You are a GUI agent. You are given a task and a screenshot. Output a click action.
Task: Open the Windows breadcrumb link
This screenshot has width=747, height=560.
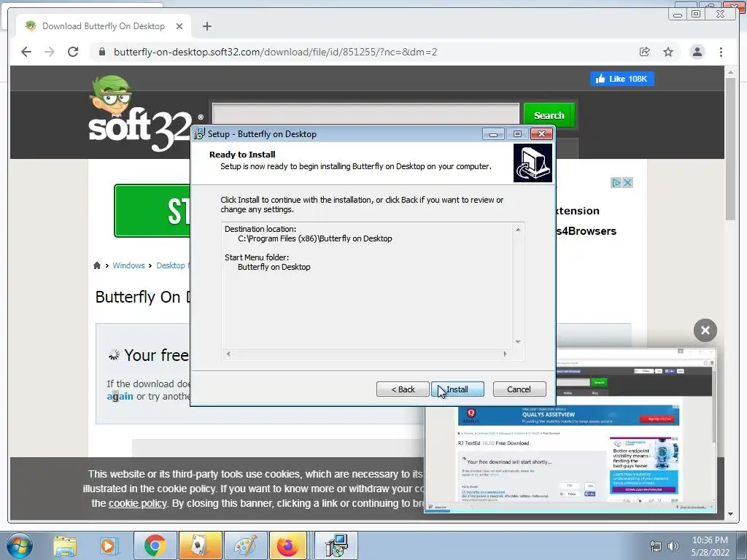click(128, 265)
